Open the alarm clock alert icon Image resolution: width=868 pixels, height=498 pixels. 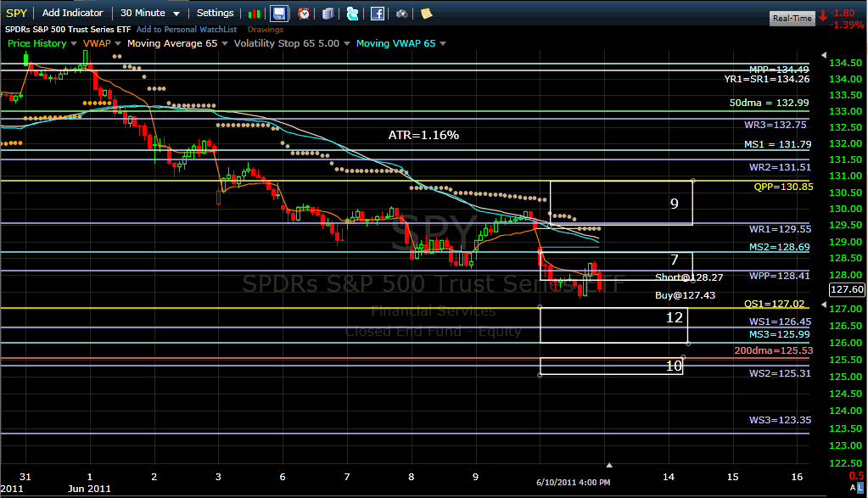(304, 13)
